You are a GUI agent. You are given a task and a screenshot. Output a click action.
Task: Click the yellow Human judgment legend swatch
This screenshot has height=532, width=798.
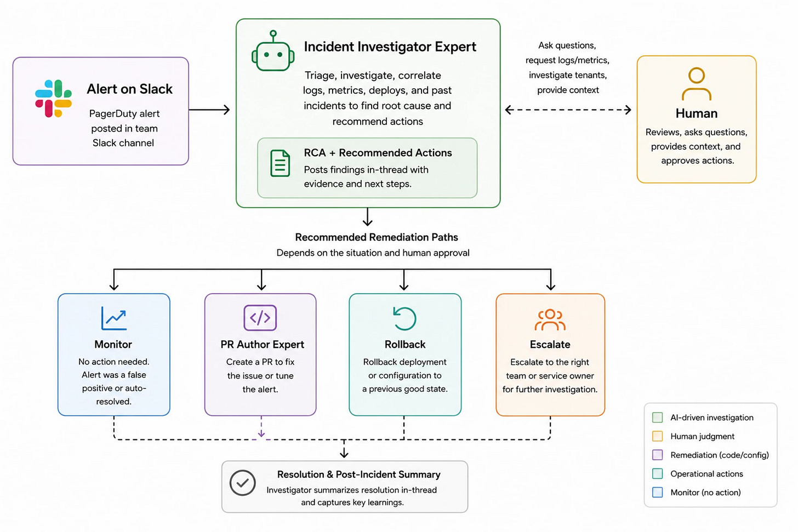tap(658, 436)
